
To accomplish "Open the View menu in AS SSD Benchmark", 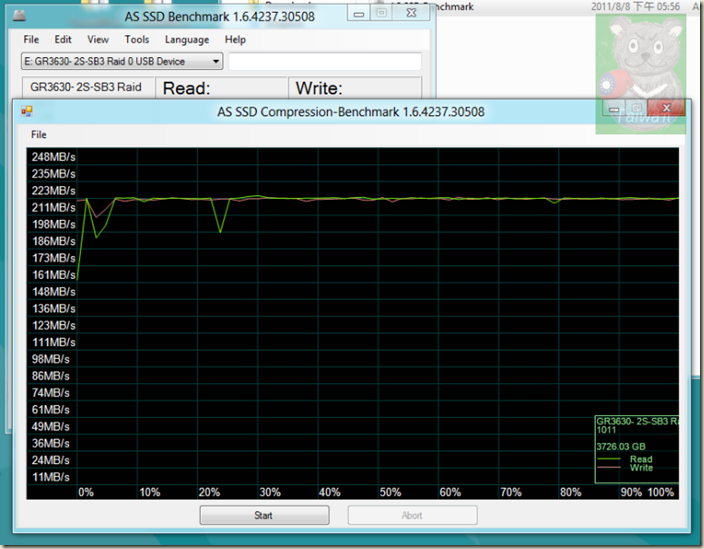I will coord(98,40).
